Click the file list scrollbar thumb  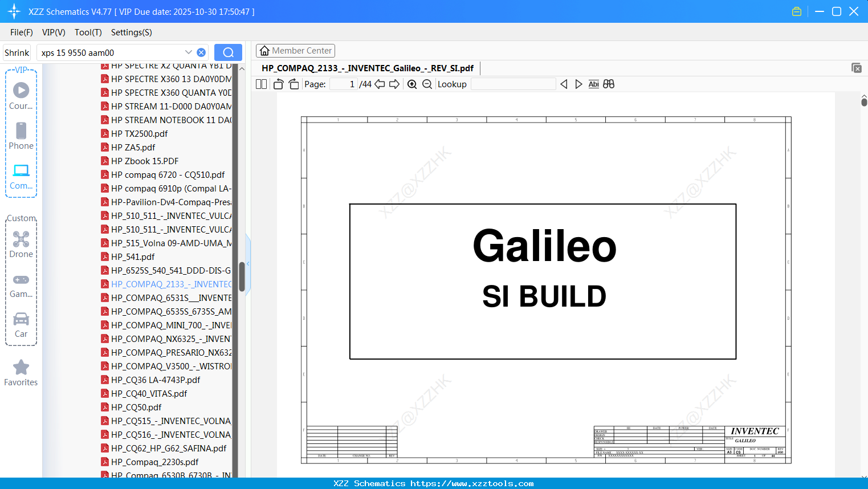(x=242, y=277)
